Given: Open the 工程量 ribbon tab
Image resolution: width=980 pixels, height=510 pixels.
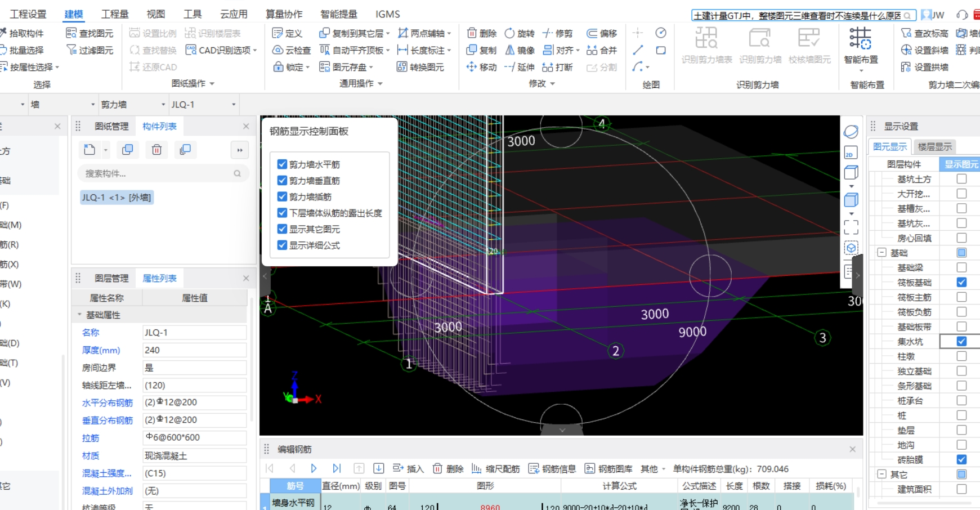Looking at the screenshot, I should point(115,14).
